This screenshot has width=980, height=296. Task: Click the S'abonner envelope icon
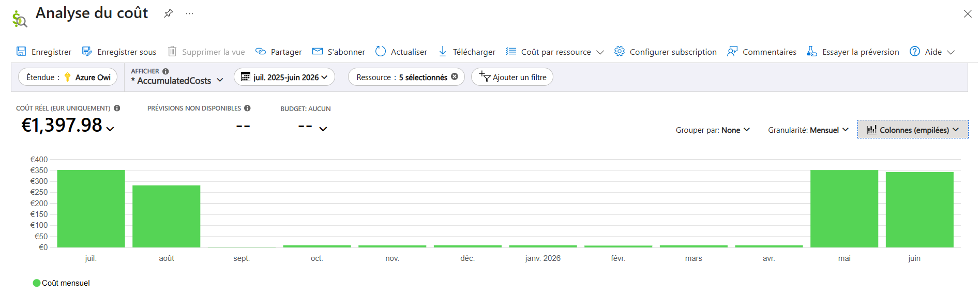point(318,51)
